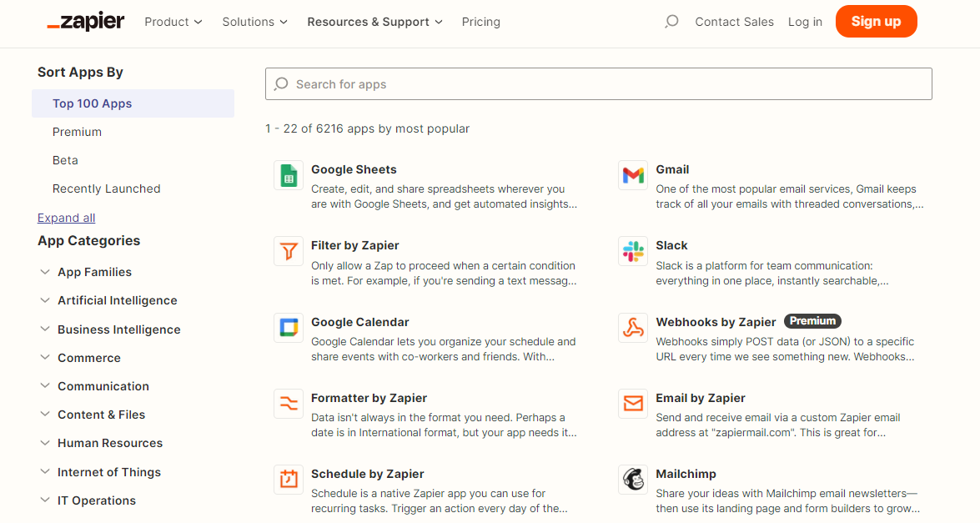Open the Filter by Zapier title link

click(x=355, y=245)
